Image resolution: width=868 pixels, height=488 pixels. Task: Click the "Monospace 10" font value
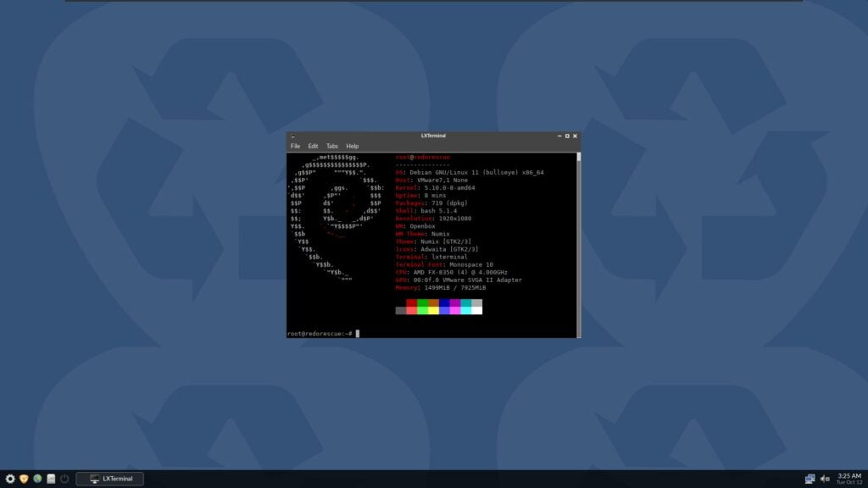point(471,264)
